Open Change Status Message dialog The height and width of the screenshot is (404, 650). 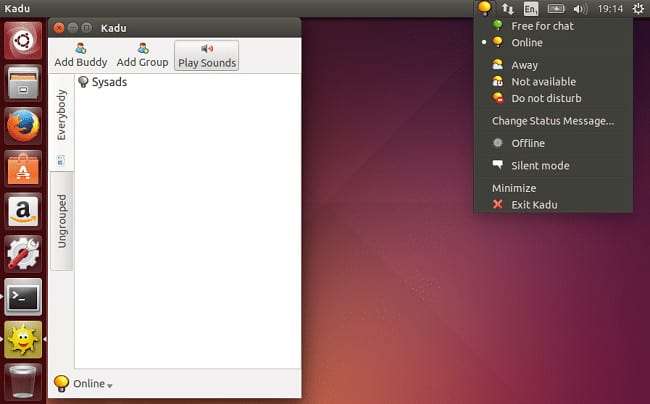[553, 121]
